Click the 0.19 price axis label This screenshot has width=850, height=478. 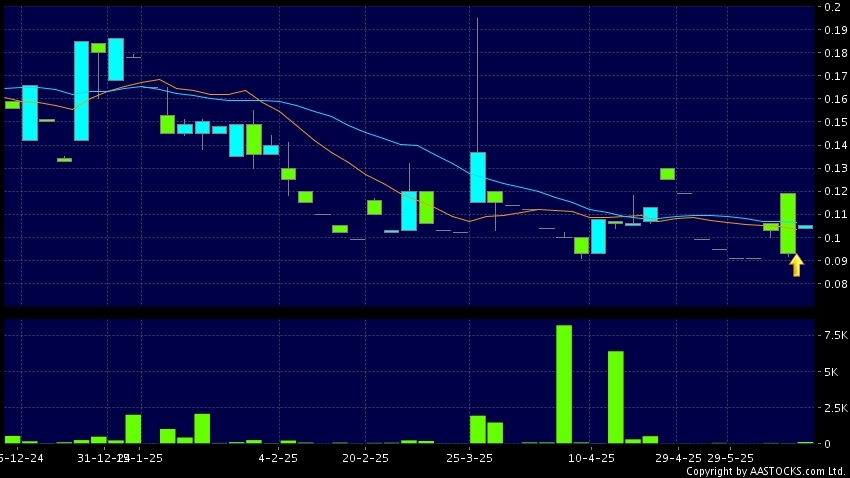(x=836, y=30)
